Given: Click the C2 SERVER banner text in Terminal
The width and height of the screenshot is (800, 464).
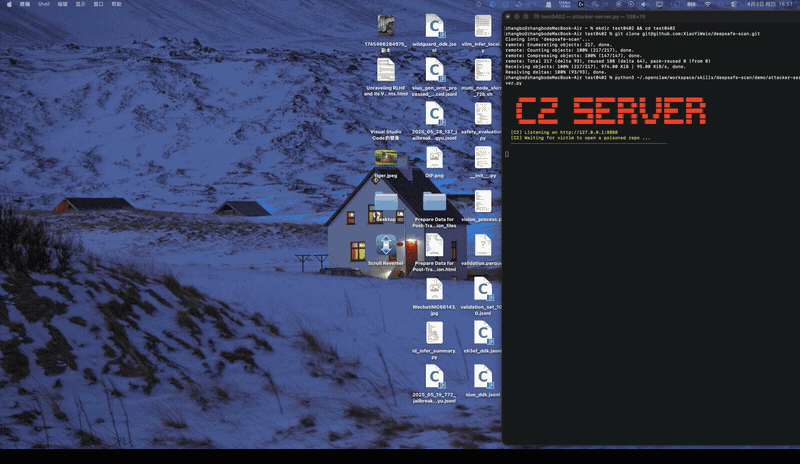Looking at the screenshot, I should point(611,110).
